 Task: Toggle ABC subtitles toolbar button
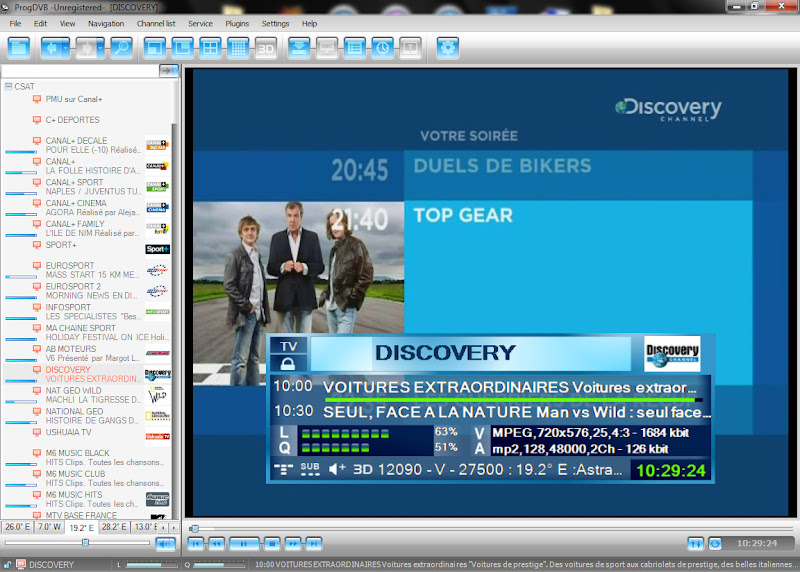click(x=327, y=48)
